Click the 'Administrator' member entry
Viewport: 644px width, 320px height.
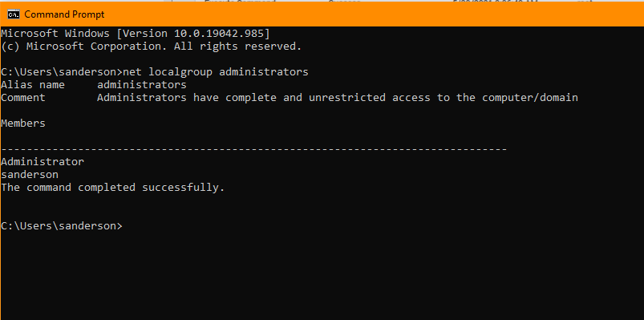click(43, 162)
